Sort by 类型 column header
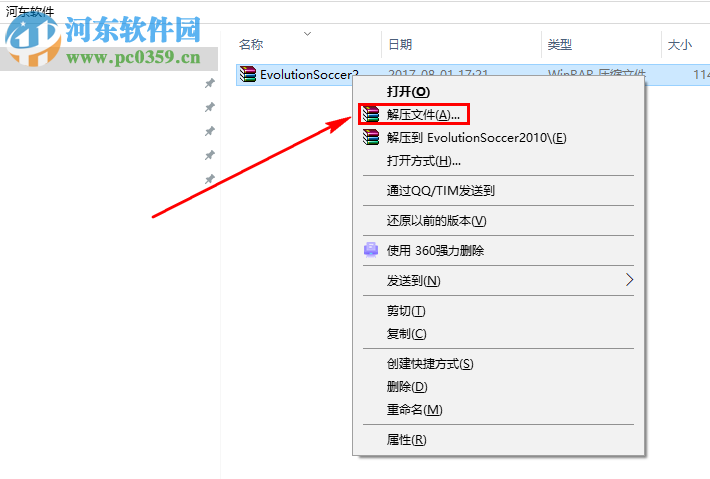This screenshot has width=710, height=479. [x=560, y=44]
